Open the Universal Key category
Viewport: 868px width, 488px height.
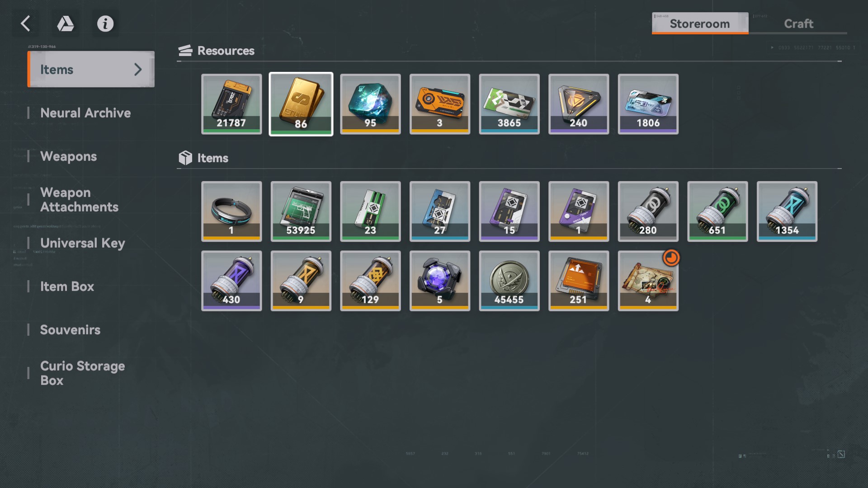pos(83,243)
